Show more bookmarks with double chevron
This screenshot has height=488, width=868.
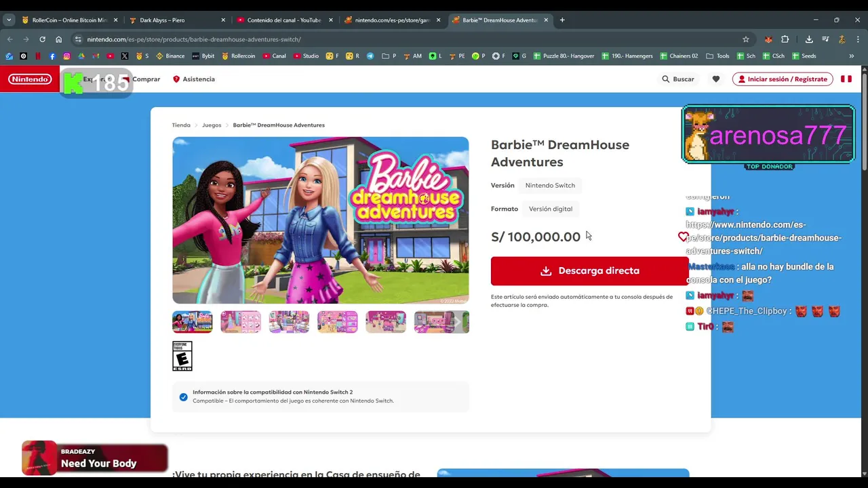pyautogui.click(x=851, y=56)
